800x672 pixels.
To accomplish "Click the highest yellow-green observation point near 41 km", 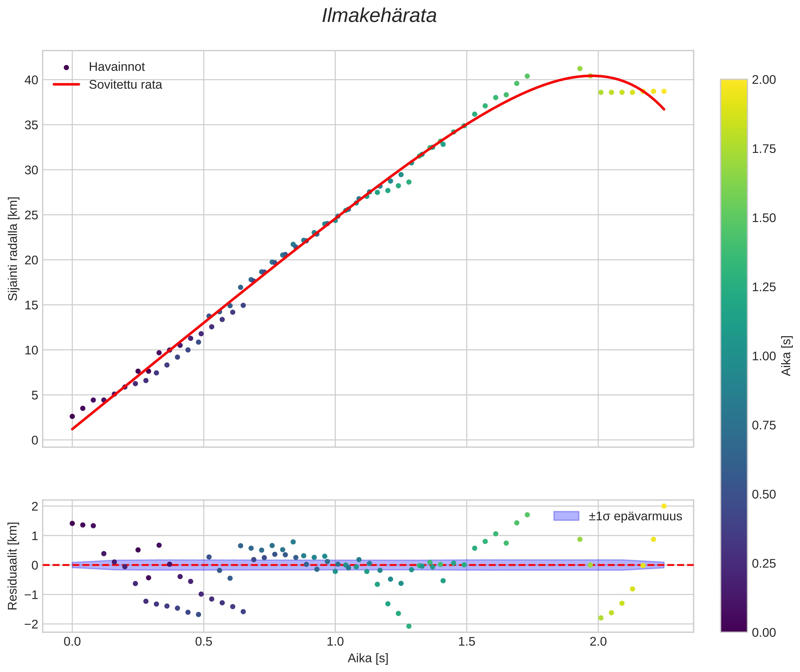I will coord(580,69).
